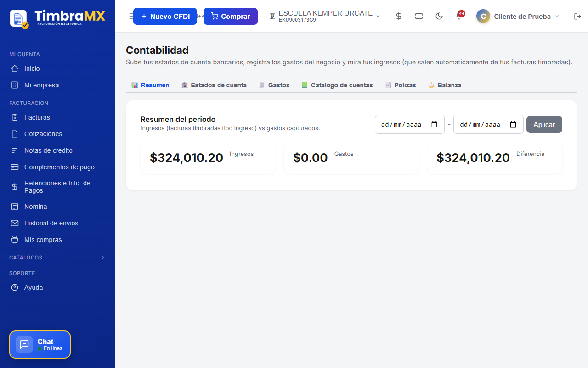Image resolution: width=588 pixels, height=368 pixels.
Task: Click the TimbraMX logo
Action: tap(57, 18)
